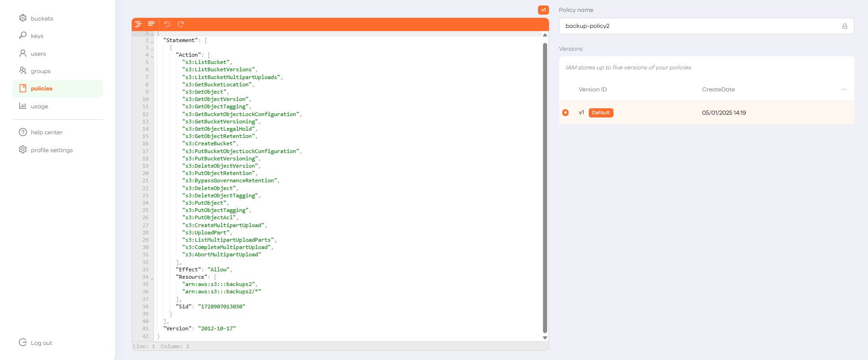The width and height of the screenshot is (868, 360).
Task: Collapse the "Statement" array on line 2
Action: coord(152,42)
